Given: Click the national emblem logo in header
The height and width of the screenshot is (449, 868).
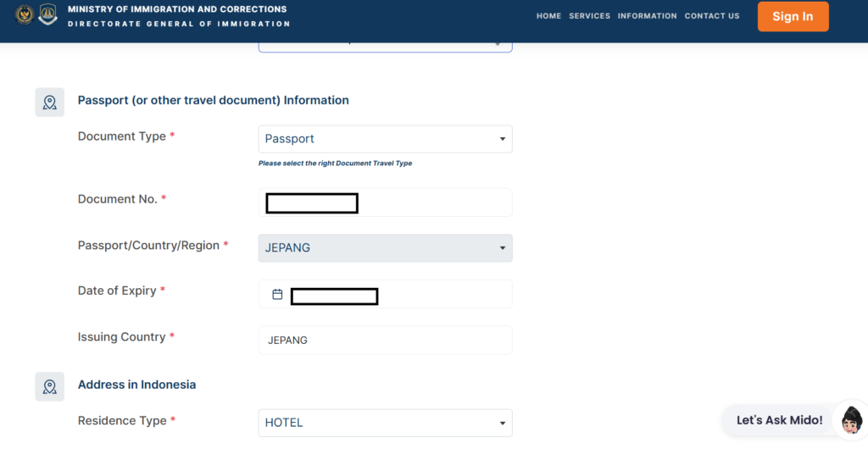Looking at the screenshot, I should [25, 15].
